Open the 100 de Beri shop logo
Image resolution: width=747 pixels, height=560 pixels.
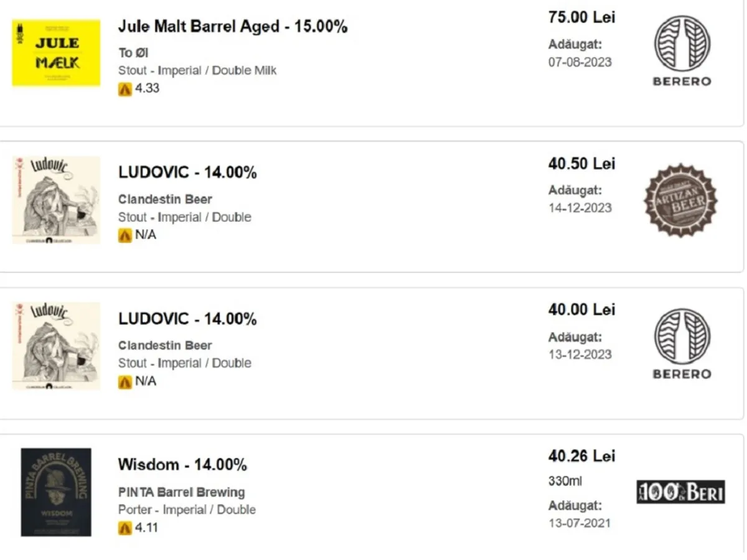pyautogui.click(x=680, y=492)
